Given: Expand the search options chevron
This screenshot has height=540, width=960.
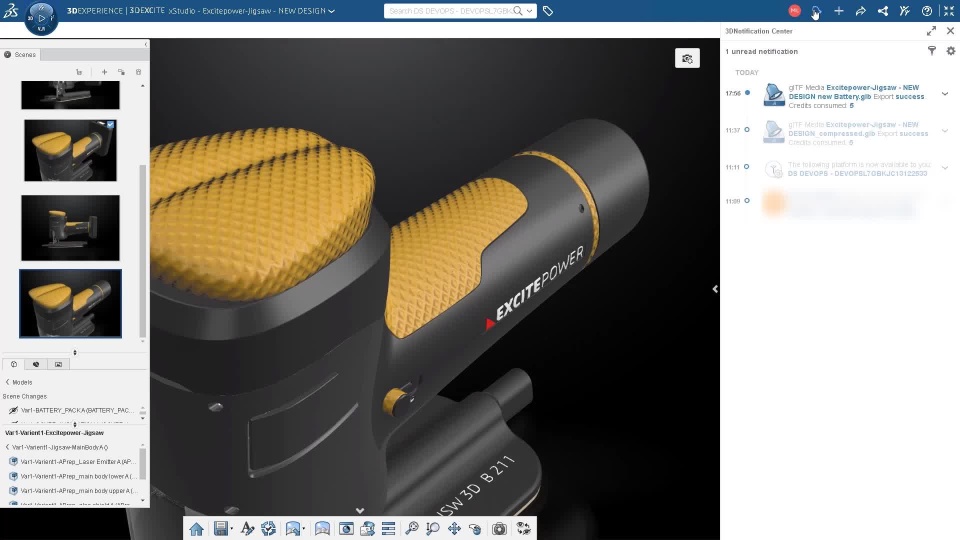Looking at the screenshot, I should (530, 11).
